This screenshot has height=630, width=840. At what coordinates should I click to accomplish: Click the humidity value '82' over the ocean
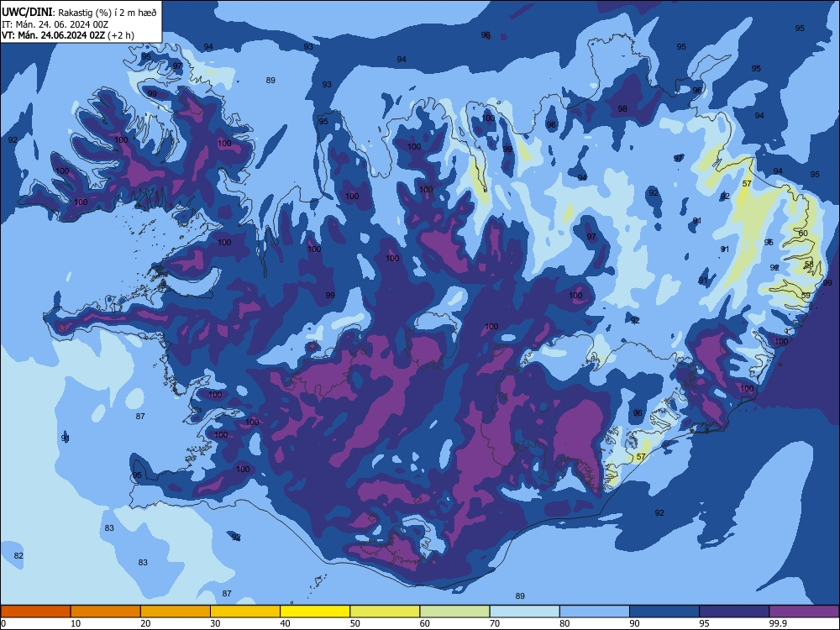click(x=18, y=555)
